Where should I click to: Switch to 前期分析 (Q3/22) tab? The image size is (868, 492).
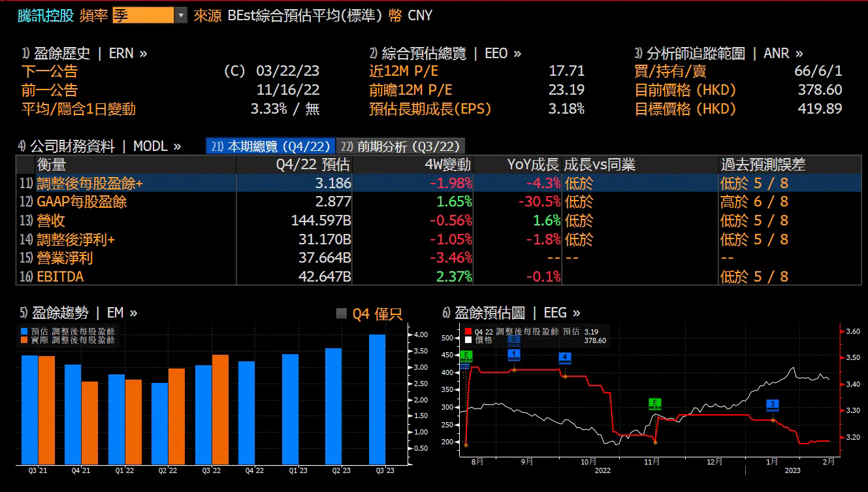[x=401, y=146]
